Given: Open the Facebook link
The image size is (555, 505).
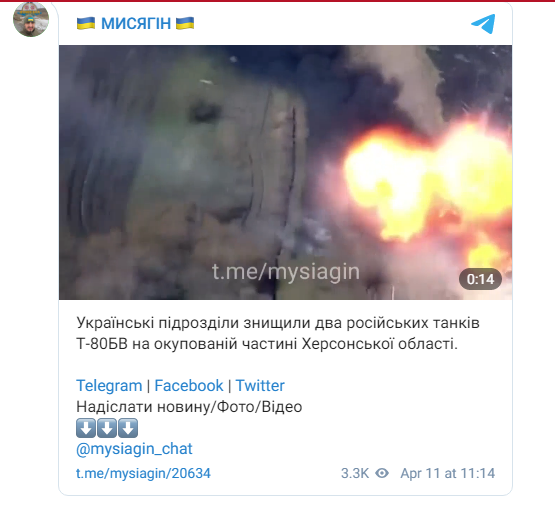Looking at the screenshot, I should tap(189, 386).
